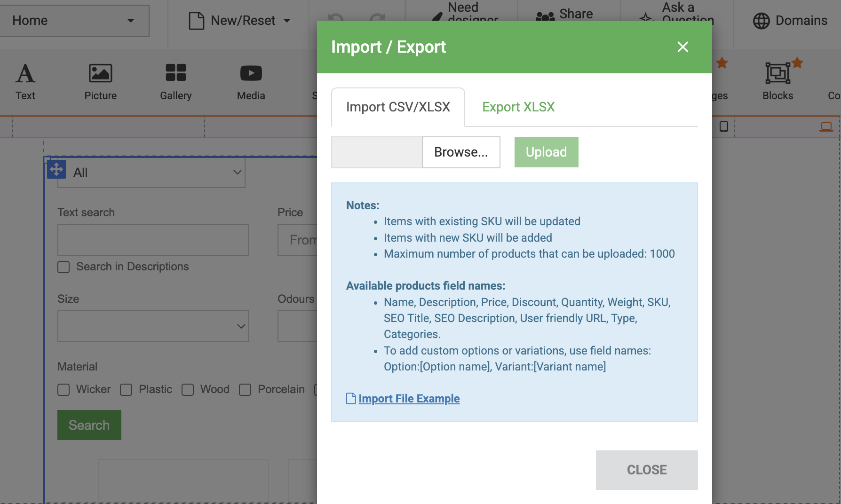The image size is (841, 504).
Task: Close the Import / Export dialog with X
Action: pyautogui.click(x=683, y=47)
